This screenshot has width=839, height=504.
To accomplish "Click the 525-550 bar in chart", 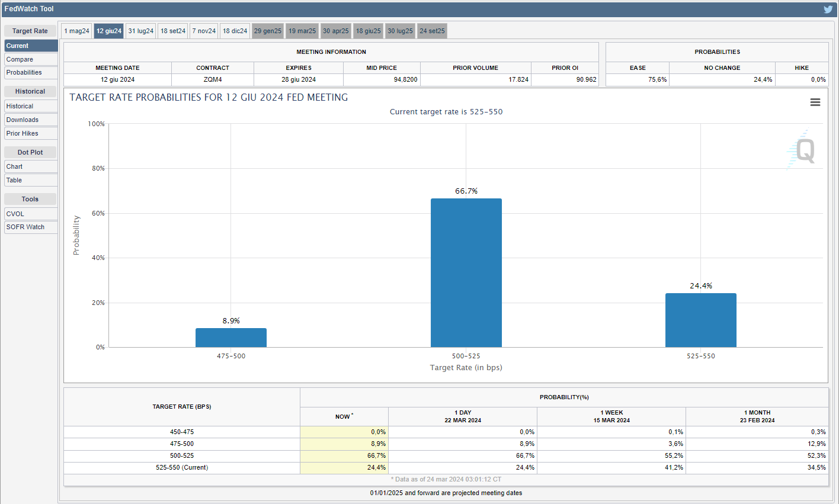I will pyautogui.click(x=701, y=320).
